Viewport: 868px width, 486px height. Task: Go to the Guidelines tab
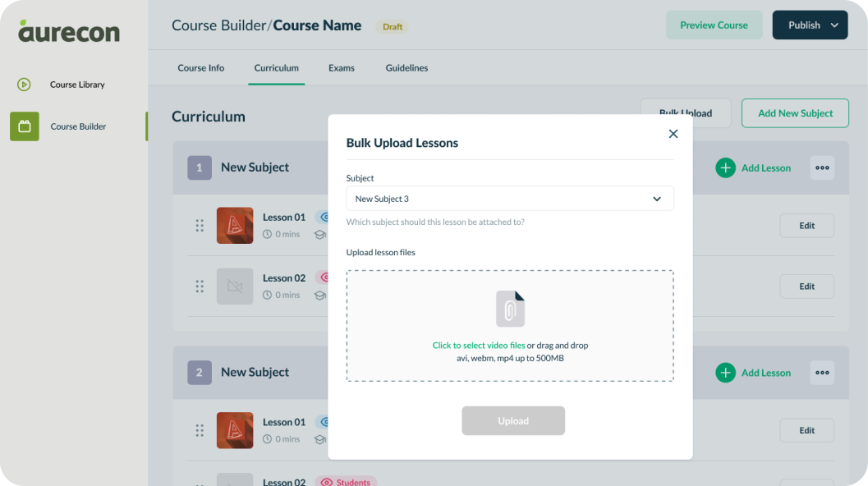click(x=406, y=68)
